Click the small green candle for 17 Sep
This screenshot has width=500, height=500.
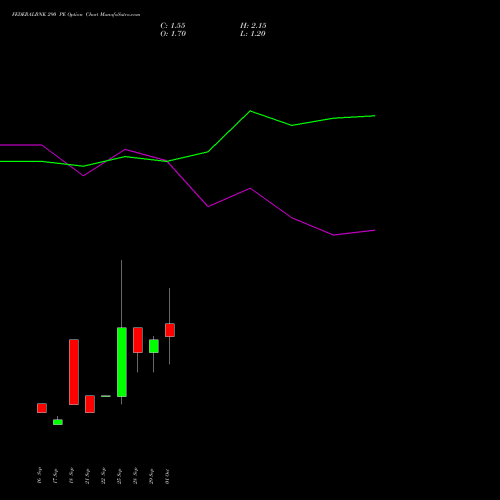click(x=58, y=422)
